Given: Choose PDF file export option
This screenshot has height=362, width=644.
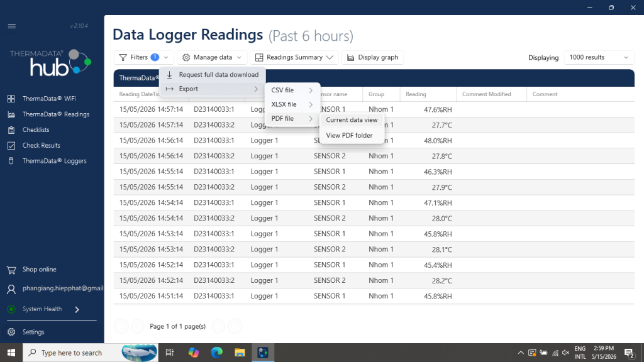Looking at the screenshot, I should click(x=292, y=118).
